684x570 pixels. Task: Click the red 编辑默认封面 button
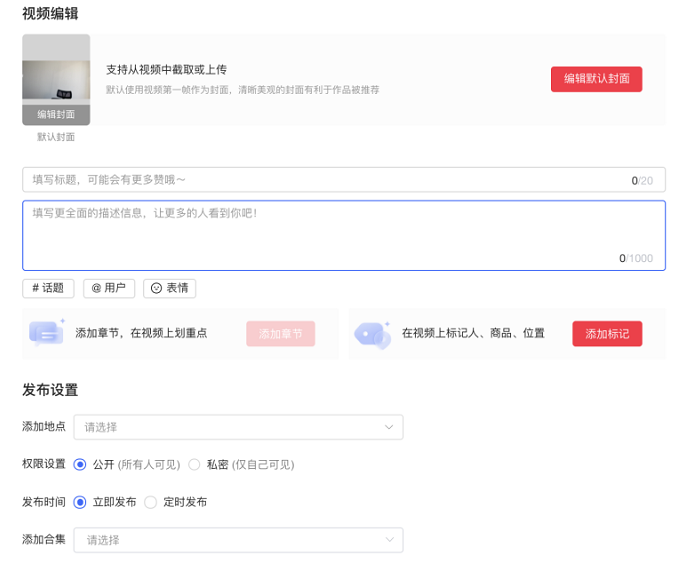click(x=596, y=79)
